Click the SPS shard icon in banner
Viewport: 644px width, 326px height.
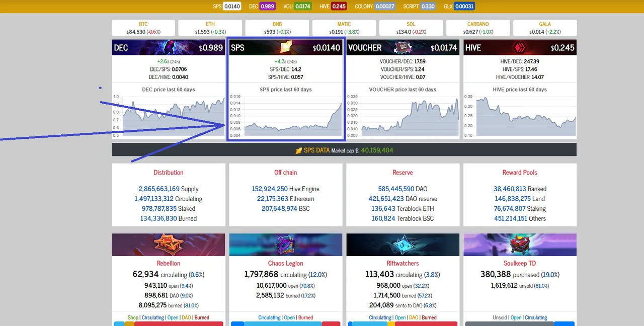286,47
